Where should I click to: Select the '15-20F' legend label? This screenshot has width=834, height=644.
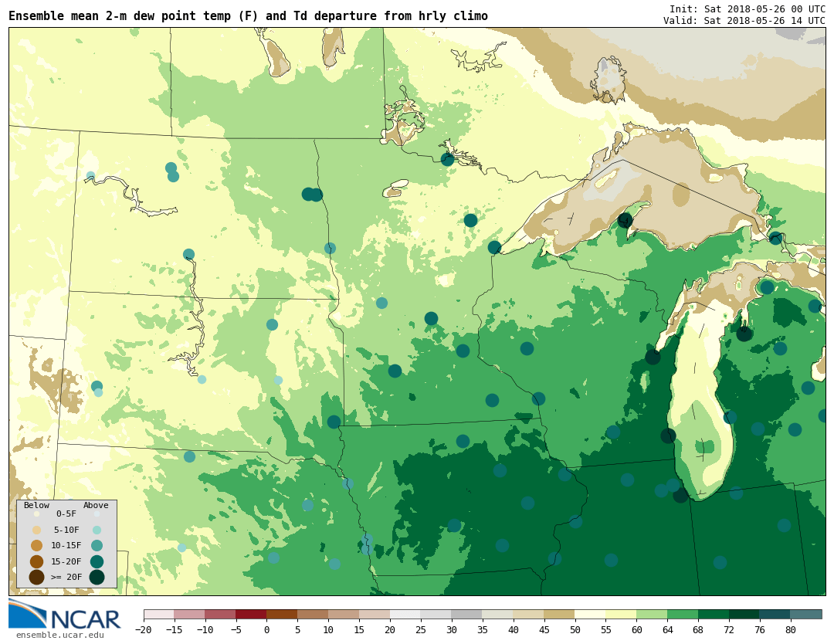tap(66, 561)
